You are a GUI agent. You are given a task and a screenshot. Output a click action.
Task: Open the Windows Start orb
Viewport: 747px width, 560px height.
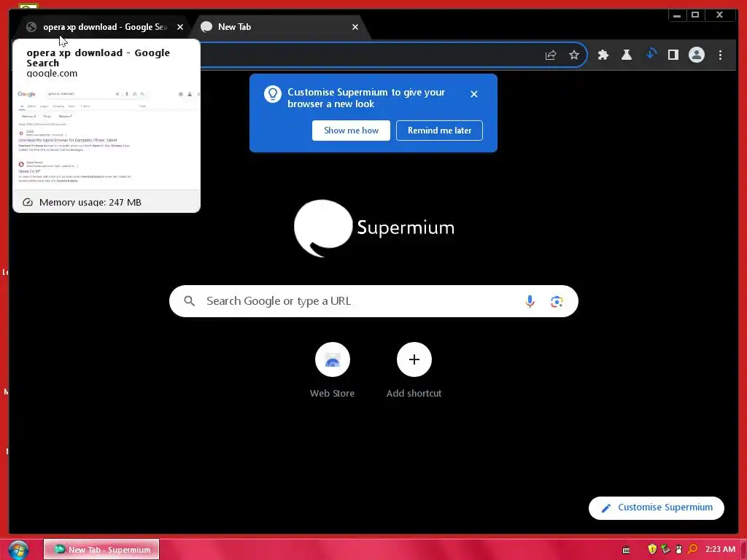pos(18,550)
